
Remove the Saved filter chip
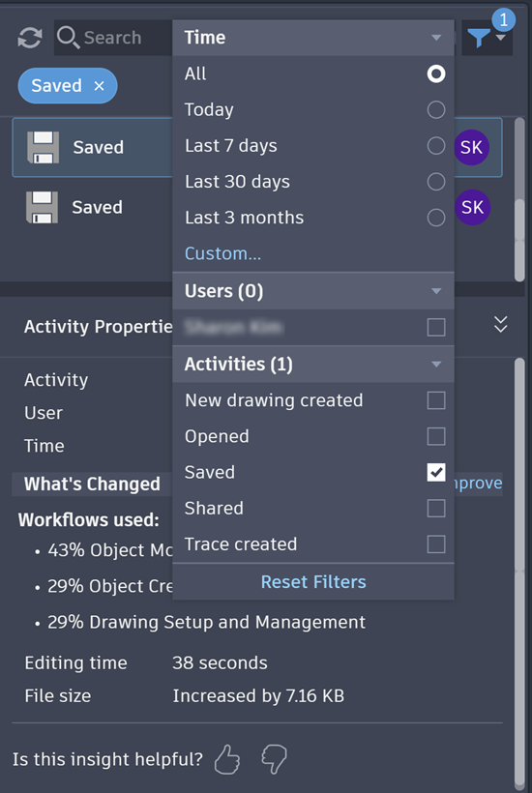pyautogui.click(x=99, y=86)
